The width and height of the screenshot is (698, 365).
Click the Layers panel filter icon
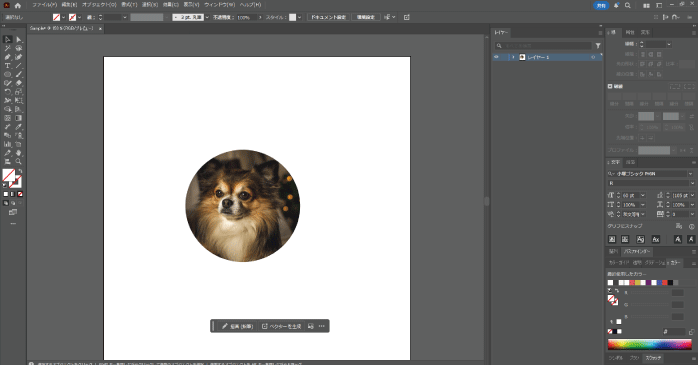598,45
